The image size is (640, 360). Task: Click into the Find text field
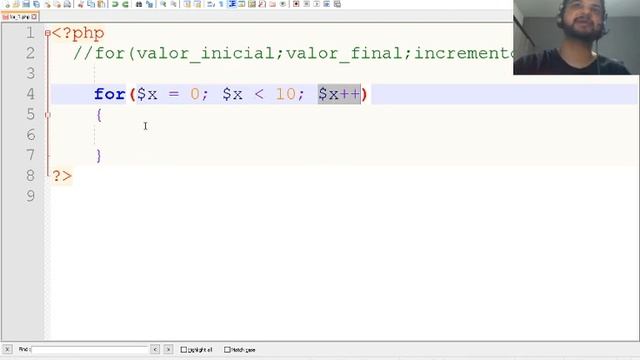(x=89, y=350)
